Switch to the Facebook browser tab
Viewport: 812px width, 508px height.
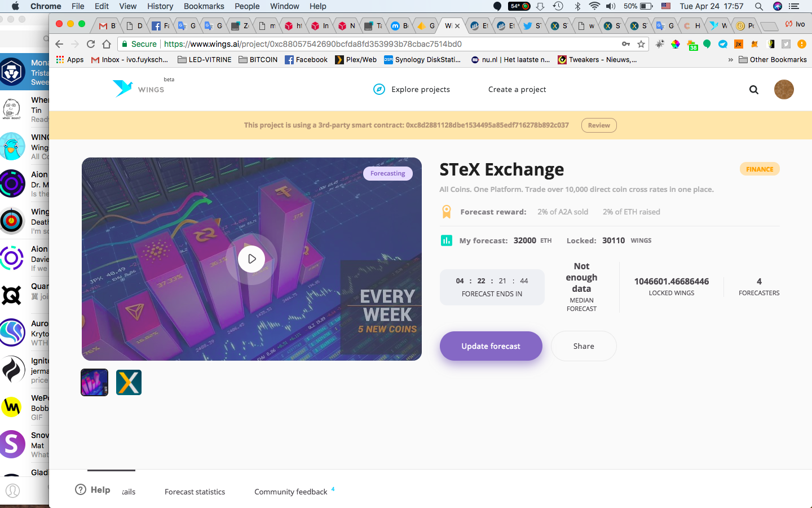pyautogui.click(x=160, y=25)
